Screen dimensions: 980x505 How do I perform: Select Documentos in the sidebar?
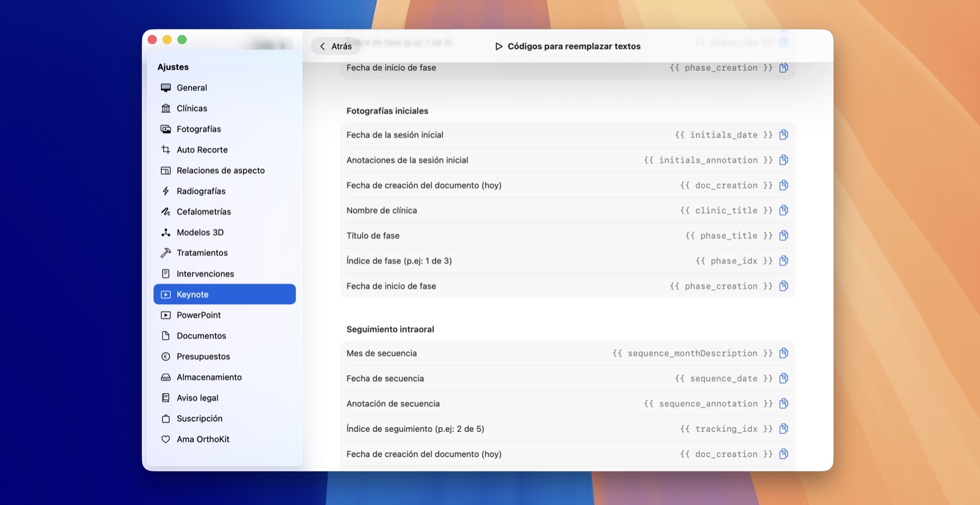[x=224, y=335]
